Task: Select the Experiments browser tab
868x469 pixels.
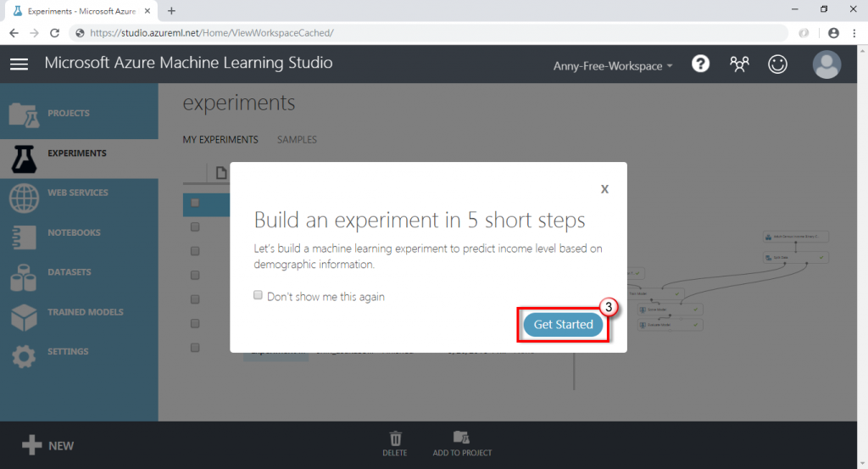Action: [x=81, y=11]
